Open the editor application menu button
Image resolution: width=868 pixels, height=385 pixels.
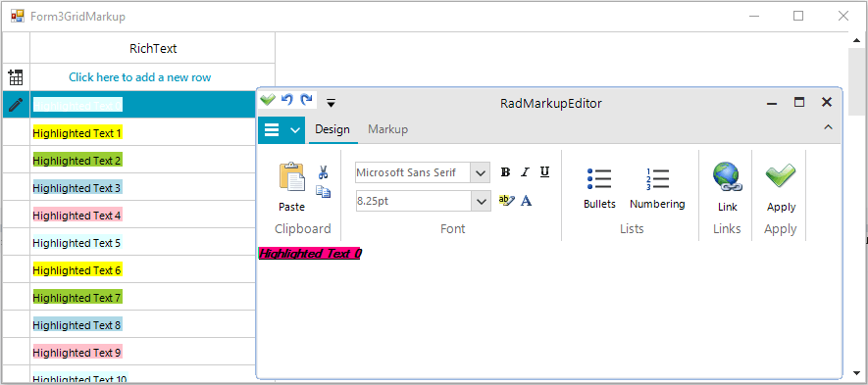281,130
